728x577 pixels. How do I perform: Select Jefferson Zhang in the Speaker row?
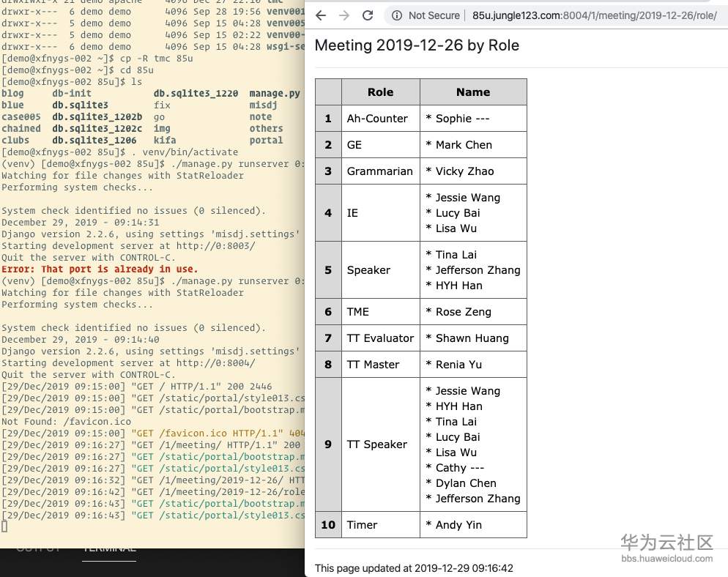tap(478, 270)
